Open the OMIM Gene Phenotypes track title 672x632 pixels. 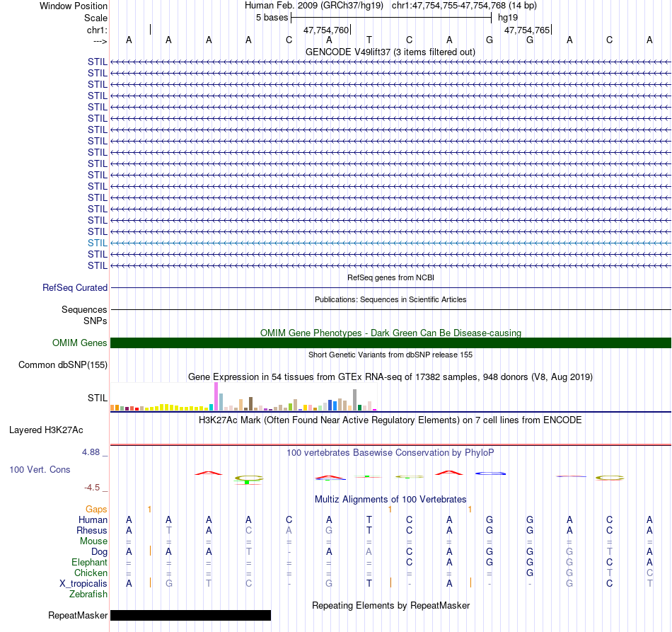[x=390, y=333]
